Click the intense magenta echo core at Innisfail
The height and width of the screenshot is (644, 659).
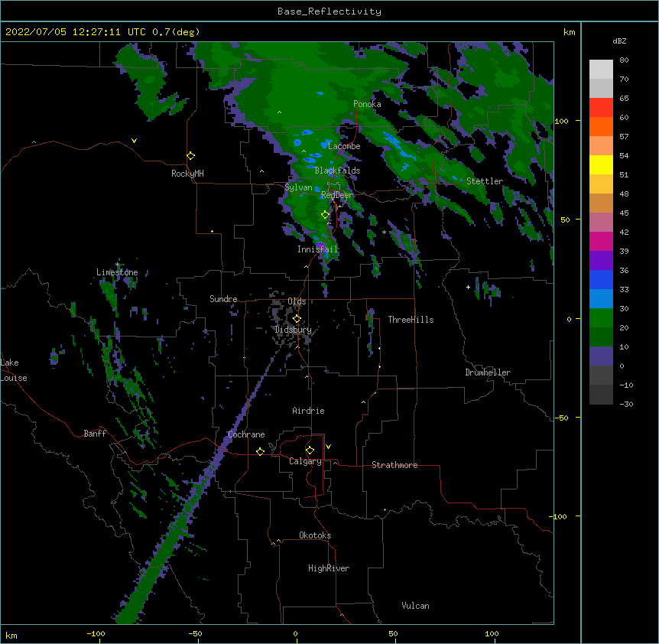(x=320, y=246)
